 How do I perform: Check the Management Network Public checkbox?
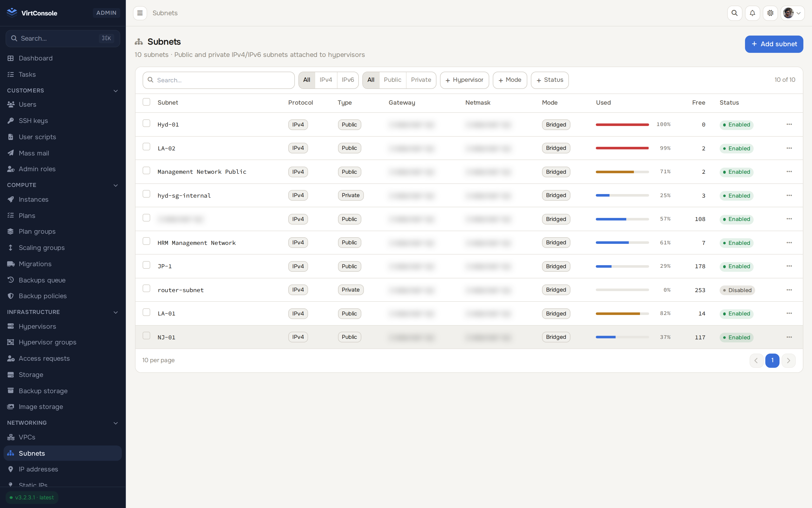[x=146, y=171]
